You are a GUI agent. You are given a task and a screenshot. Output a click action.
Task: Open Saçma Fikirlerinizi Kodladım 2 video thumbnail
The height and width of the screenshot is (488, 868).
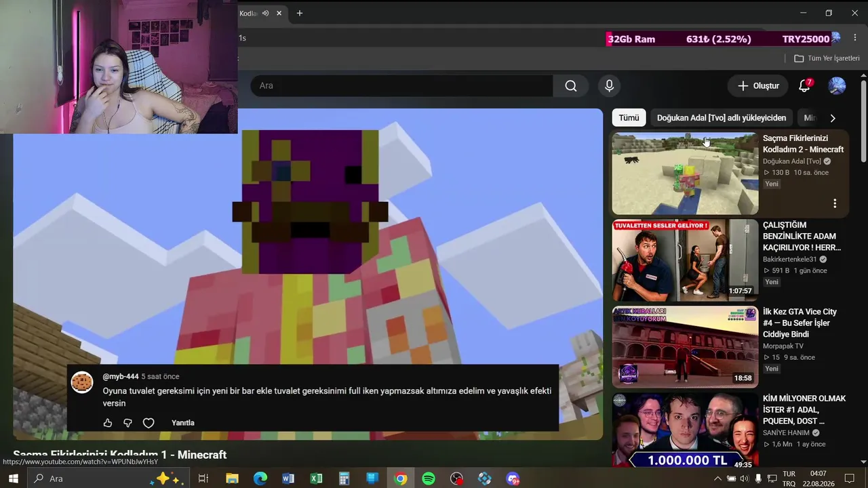tap(685, 174)
